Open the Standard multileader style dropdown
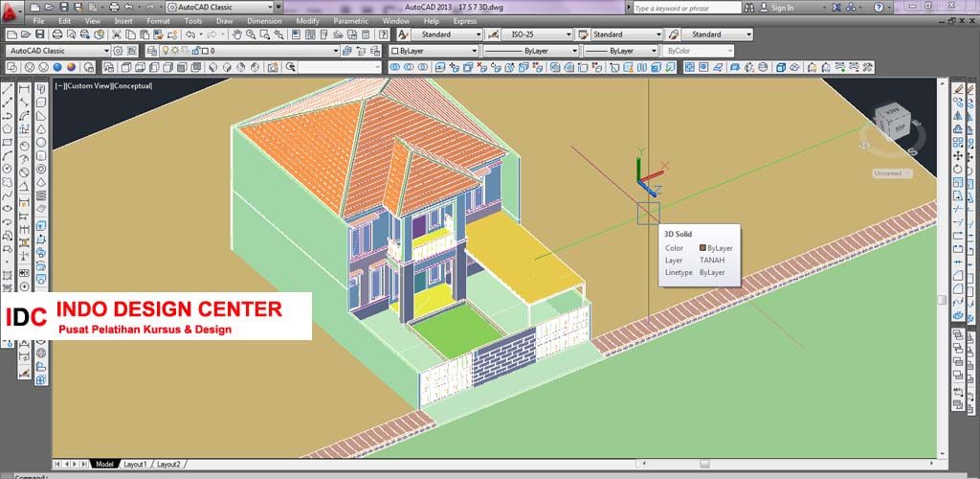 pos(748,34)
